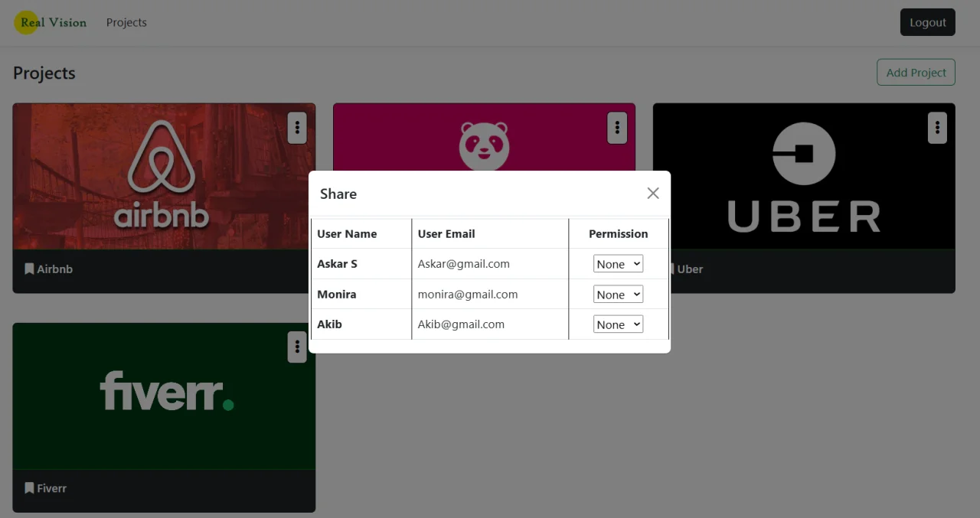Click the Askar S name cell
Screen dimensions: 980x518
pyautogui.click(x=361, y=264)
